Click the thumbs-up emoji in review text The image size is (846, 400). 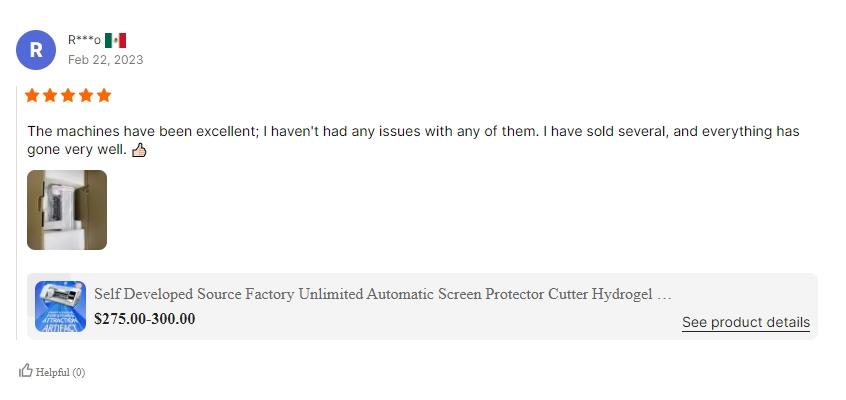(x=139, y=150)
